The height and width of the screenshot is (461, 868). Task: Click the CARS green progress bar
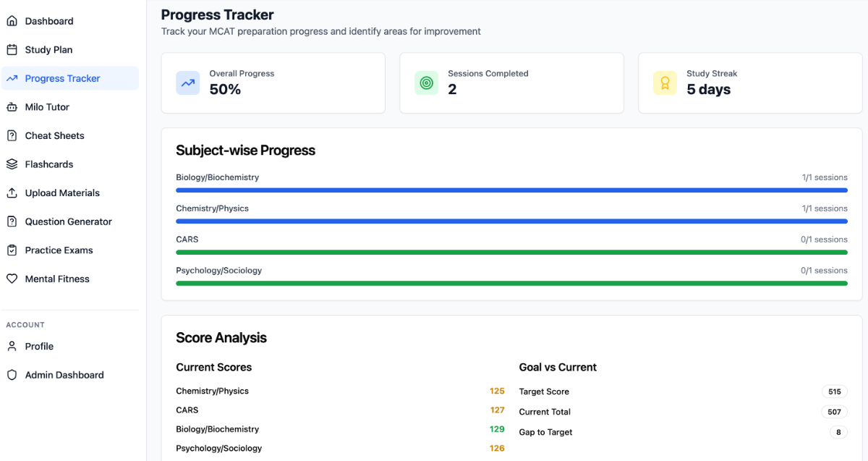coord(511,253)
